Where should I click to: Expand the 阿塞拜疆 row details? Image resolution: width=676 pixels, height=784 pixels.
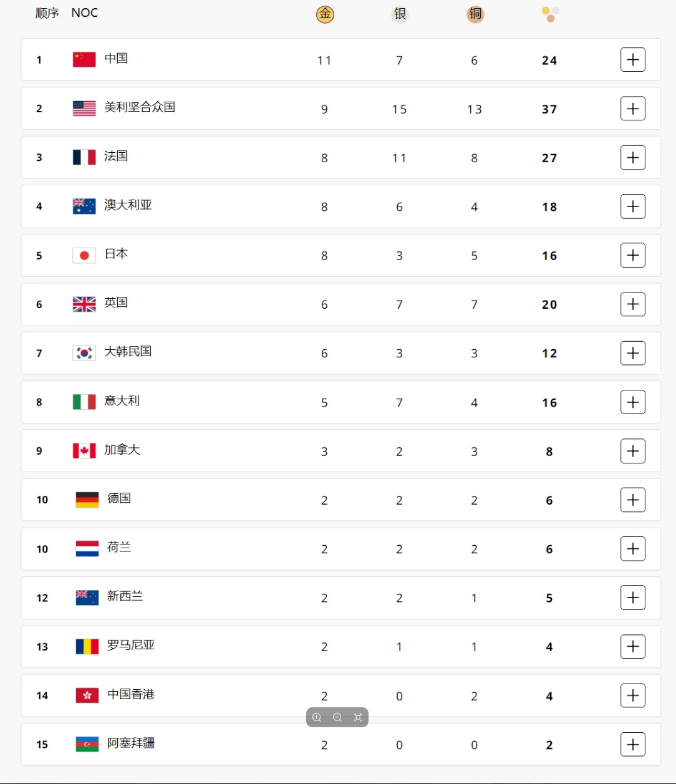(x=633, y=744)
